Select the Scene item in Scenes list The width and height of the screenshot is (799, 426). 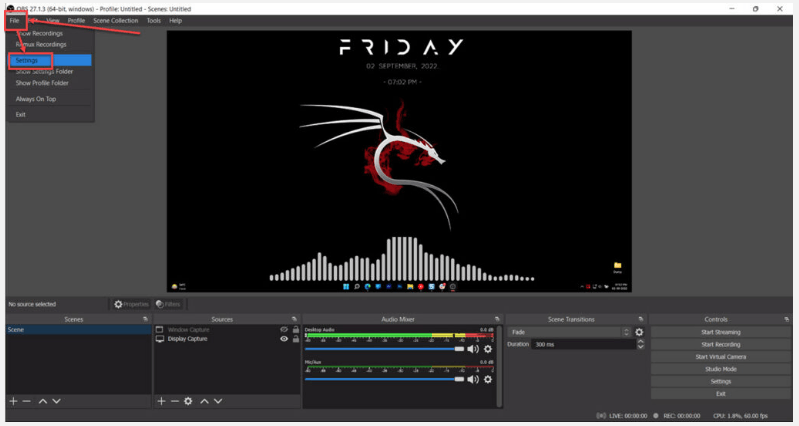[x=78, y=330]
